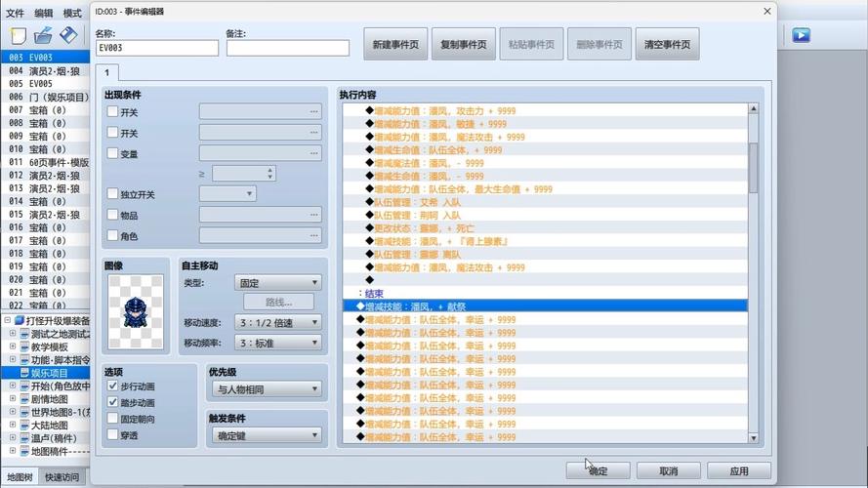Screen dimensions: 868x488
Task: Select event page tab 1
Action: tap(106, 72)
